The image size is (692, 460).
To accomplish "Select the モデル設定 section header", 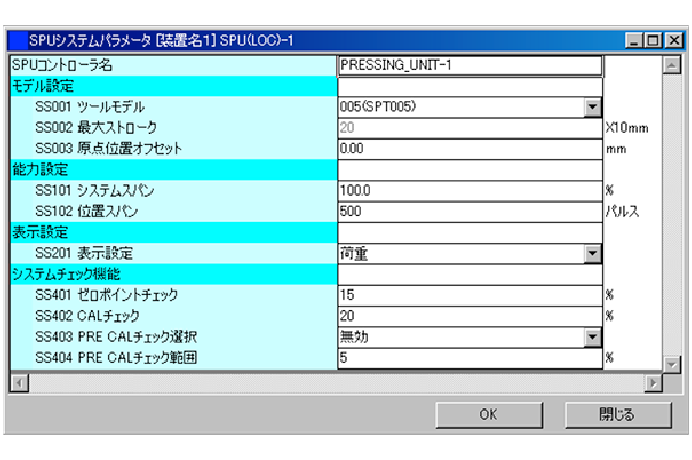I will [x=174, y=86].
